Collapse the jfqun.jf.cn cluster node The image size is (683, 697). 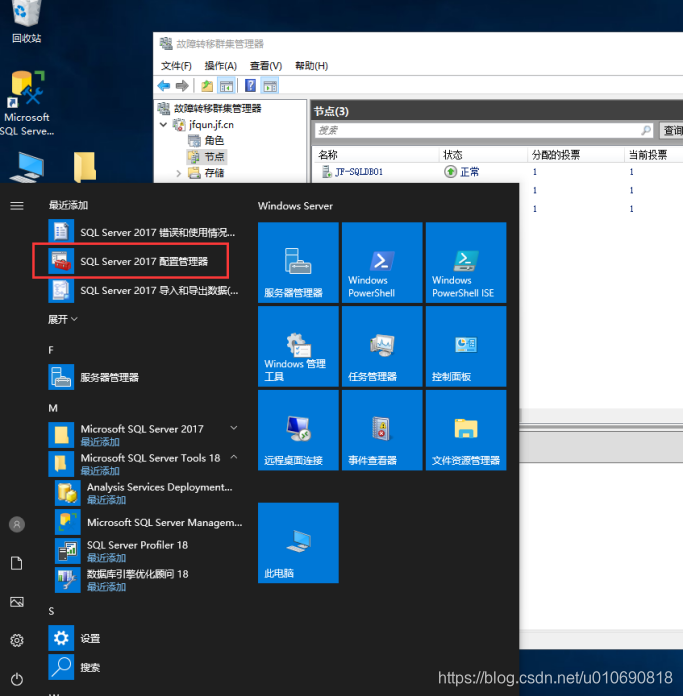164,124
